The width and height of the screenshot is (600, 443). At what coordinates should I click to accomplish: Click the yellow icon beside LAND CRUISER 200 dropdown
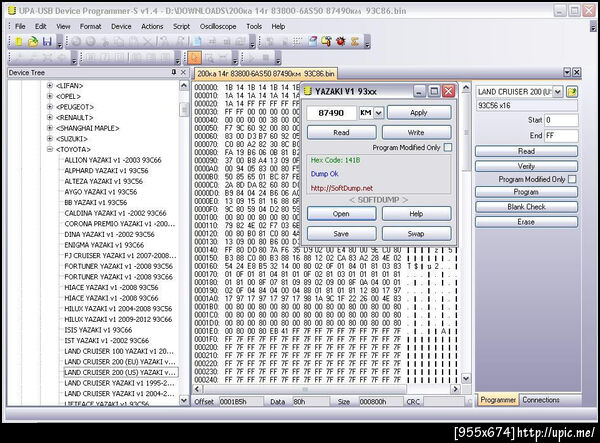pos(572,92)
